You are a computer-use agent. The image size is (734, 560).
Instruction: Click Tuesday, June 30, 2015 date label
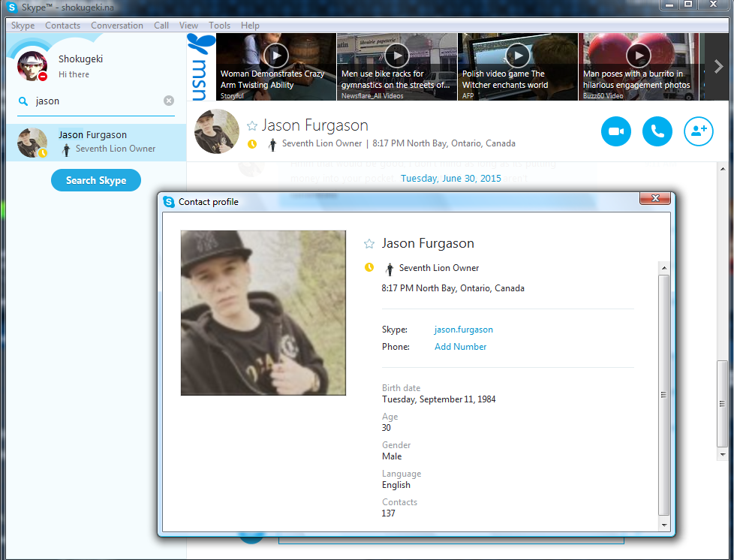[451, 179]
